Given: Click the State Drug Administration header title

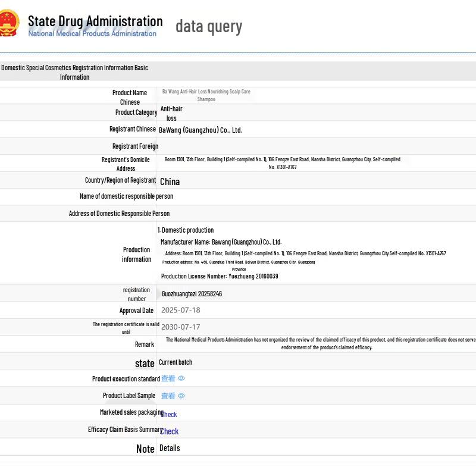Looking at the screenshot, I should (95, 21).
